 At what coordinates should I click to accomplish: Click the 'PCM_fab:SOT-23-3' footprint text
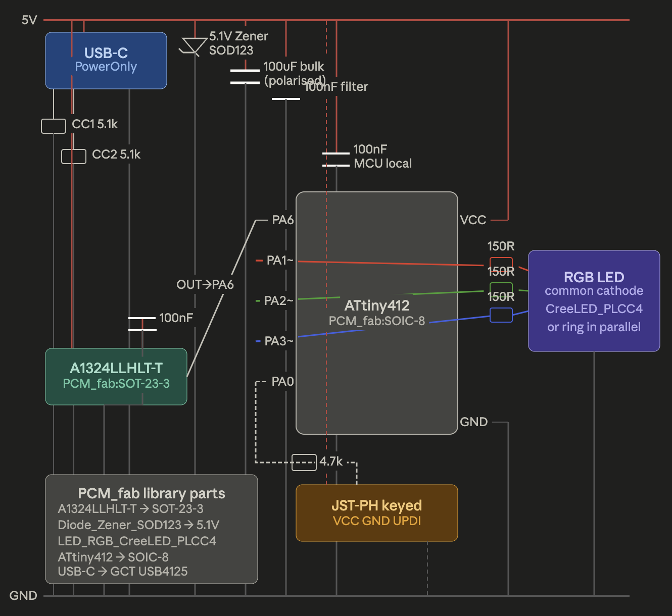(x=116, y=384)
